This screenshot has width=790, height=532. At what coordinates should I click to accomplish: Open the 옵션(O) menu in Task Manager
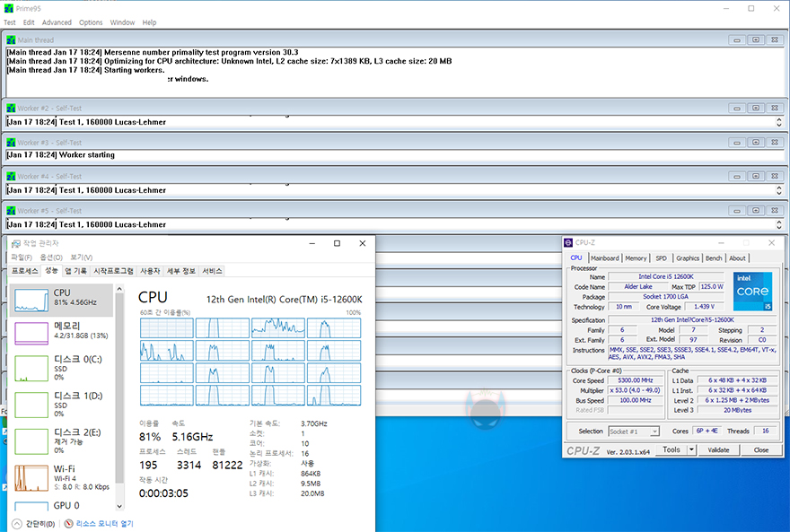tap(51, 257)
